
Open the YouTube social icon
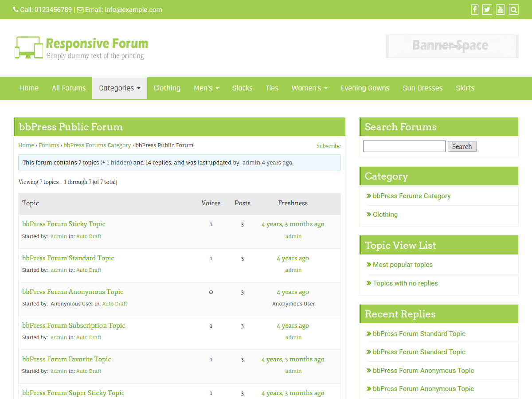tap(501, 9)
